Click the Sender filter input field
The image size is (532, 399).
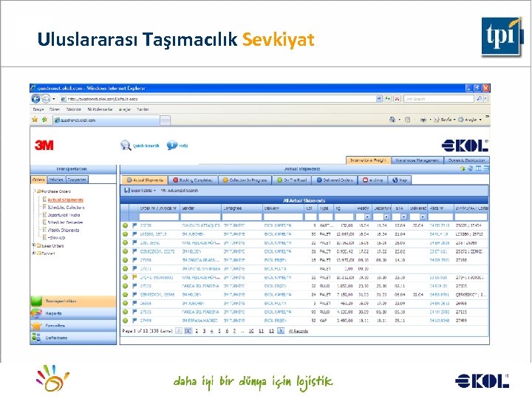(200, 216)
